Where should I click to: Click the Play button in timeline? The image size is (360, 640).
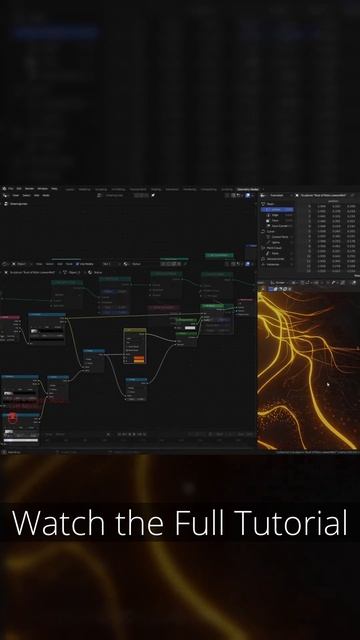point(134,434)
